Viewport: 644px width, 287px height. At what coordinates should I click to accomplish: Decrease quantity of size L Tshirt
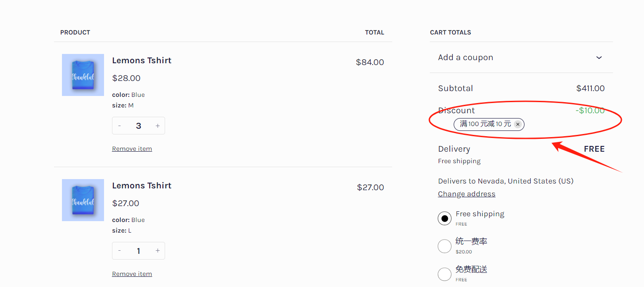[x=120, y=251]
